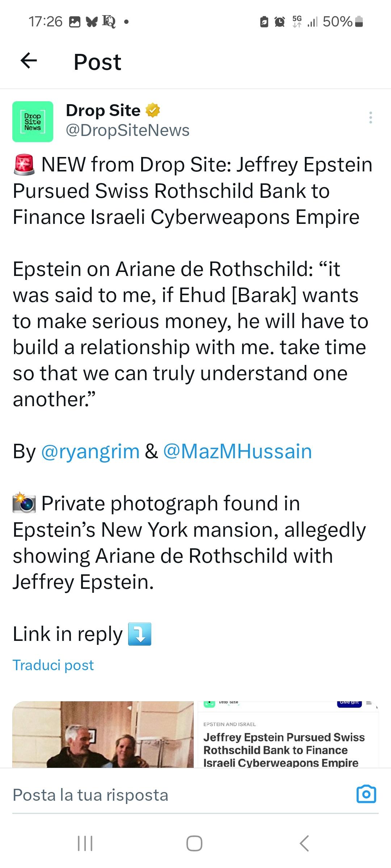Open the attached Epstein photograph
This screenshot has width=391, height=868.
tap(103, 734)
